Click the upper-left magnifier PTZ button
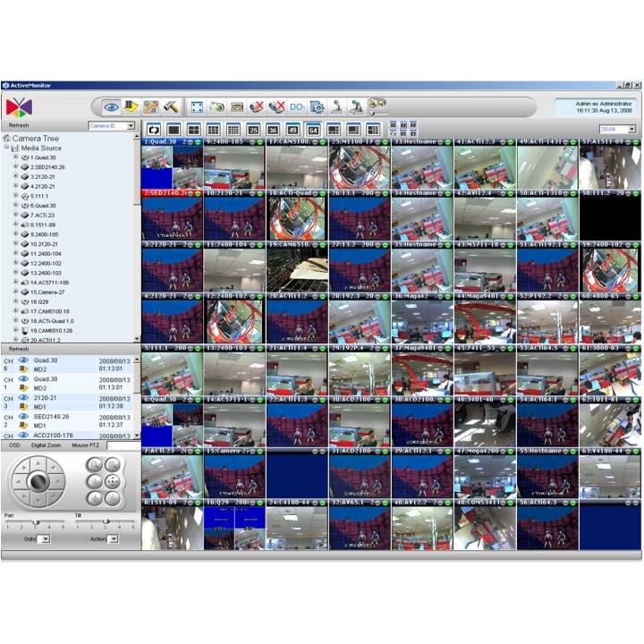The height and width of the screenshot is (644, 644). (94, 464)
